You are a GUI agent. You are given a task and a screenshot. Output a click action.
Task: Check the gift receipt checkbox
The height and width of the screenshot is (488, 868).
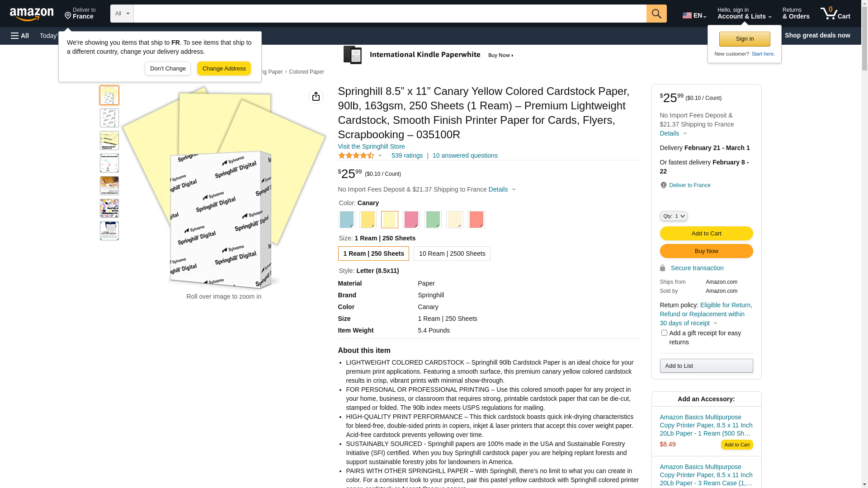(664, 333)
